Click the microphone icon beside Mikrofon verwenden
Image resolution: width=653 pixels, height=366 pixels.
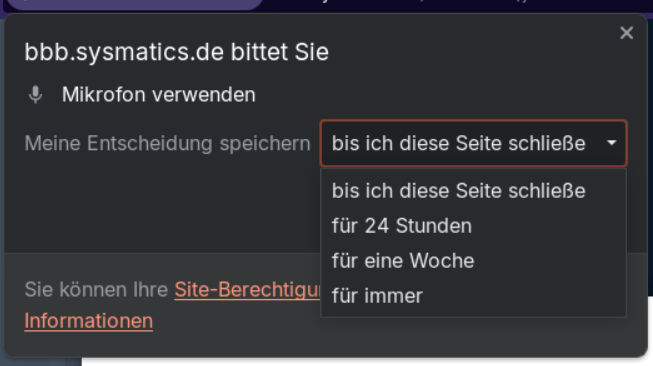point(35,95)
